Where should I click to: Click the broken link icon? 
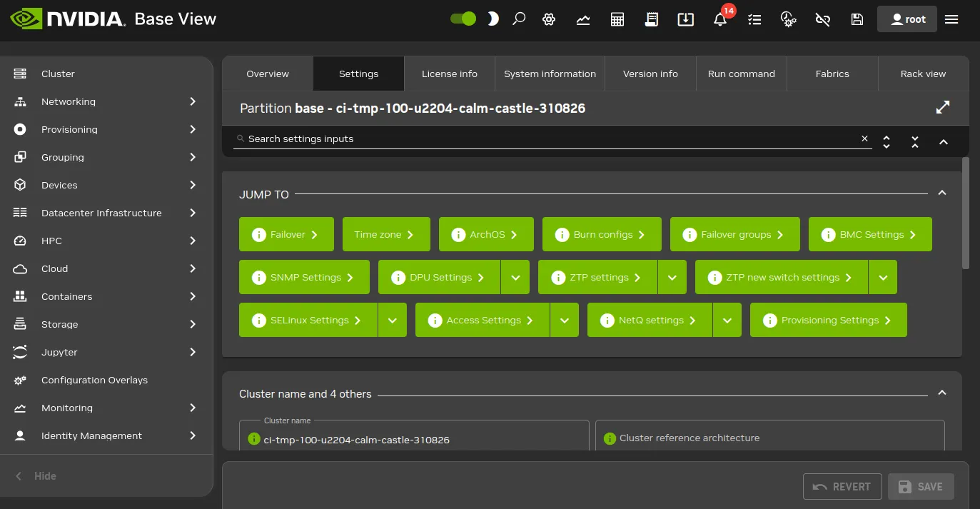point(823,19)
